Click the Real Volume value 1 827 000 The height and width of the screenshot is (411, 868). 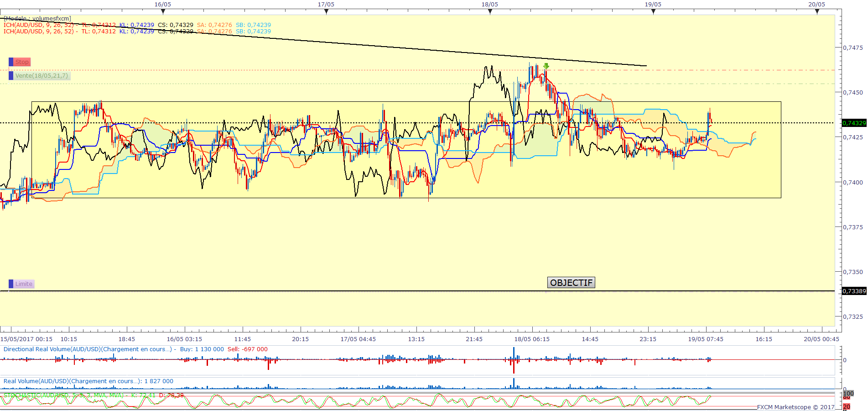[x=159, y=381]
